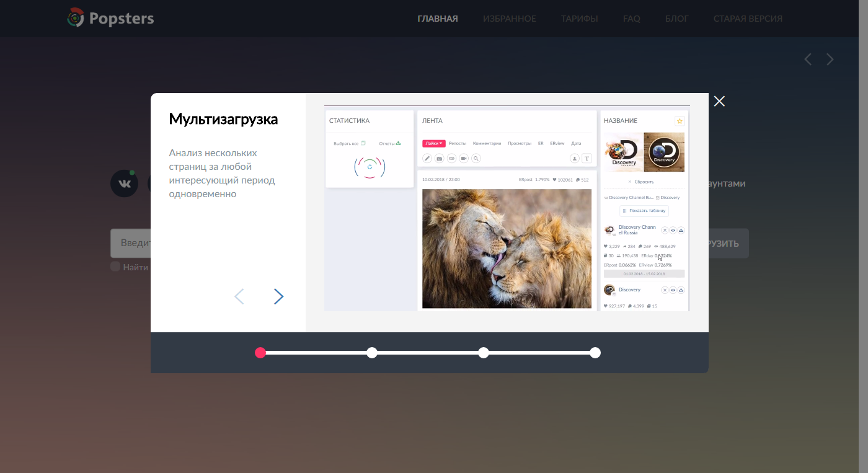868x473 pixels.
Task: Click the right chevron at the page's top-right
Action: (830, 60)
